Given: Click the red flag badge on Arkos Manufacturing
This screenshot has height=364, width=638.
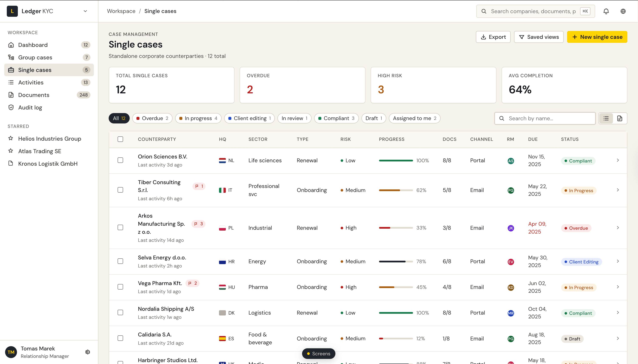Looking at the screenshot, I should point(199,224).
